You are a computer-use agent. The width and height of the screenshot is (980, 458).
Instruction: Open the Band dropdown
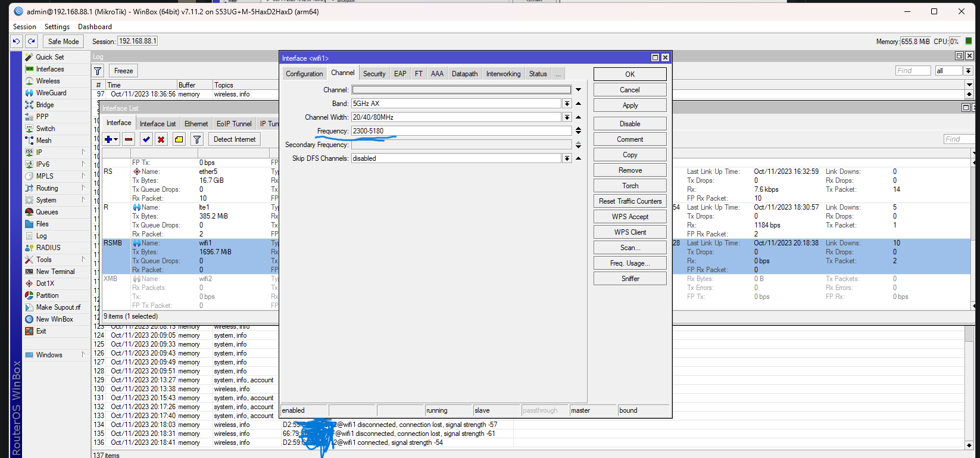[567, 104]
